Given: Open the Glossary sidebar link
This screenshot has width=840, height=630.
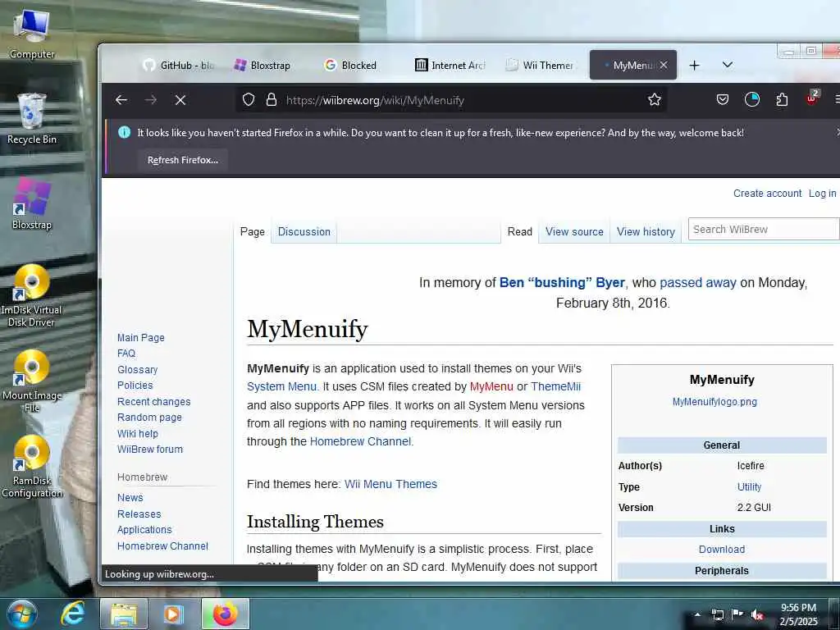Looking at the screenshot, I should (137, 369).
